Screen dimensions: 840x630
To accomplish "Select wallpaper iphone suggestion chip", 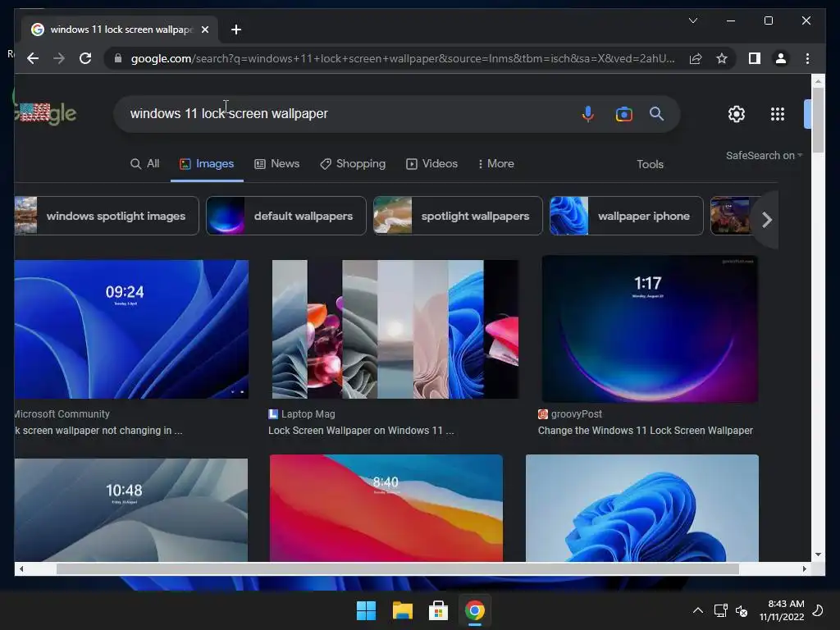I will click(626, 216).
